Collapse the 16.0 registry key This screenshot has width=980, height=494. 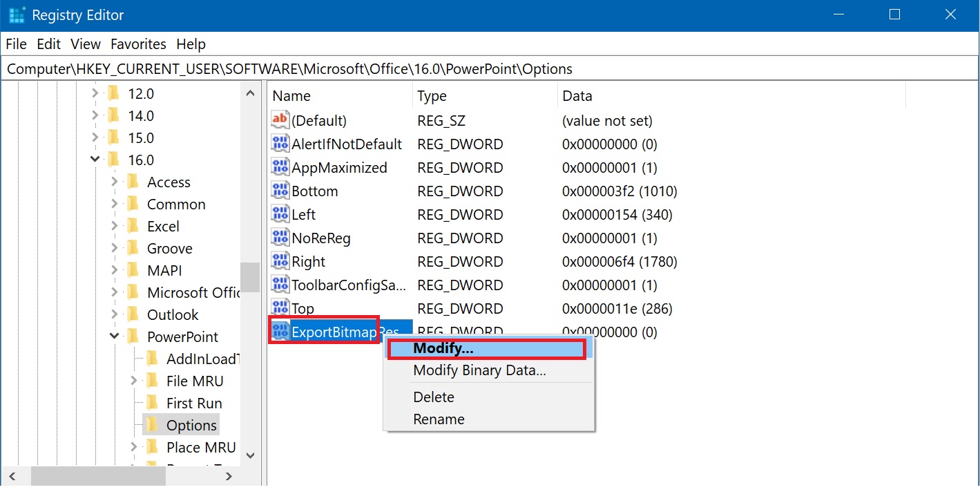tap(95, 160)
